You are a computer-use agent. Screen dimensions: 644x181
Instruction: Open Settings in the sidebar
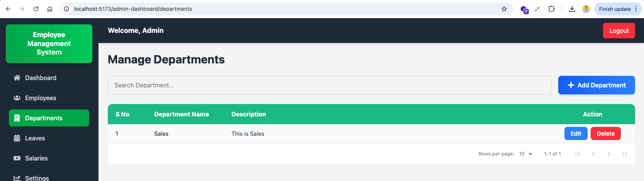point(49,178)
